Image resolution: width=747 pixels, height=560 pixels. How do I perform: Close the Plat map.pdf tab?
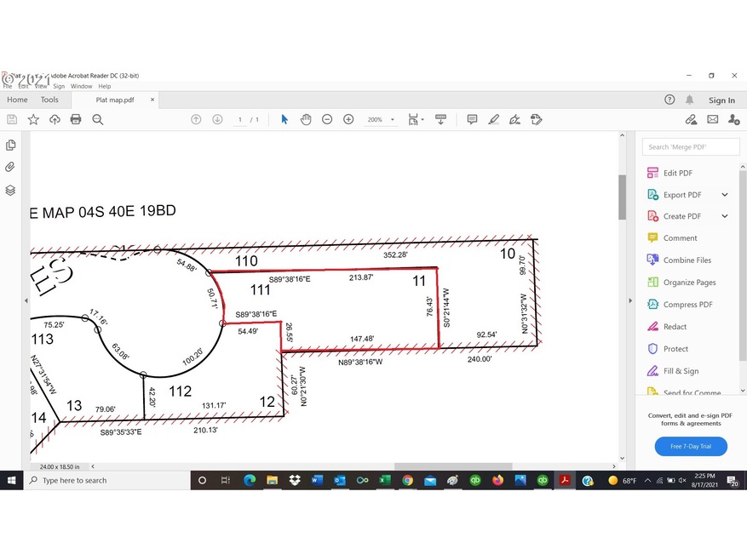(x=152, y=100)
